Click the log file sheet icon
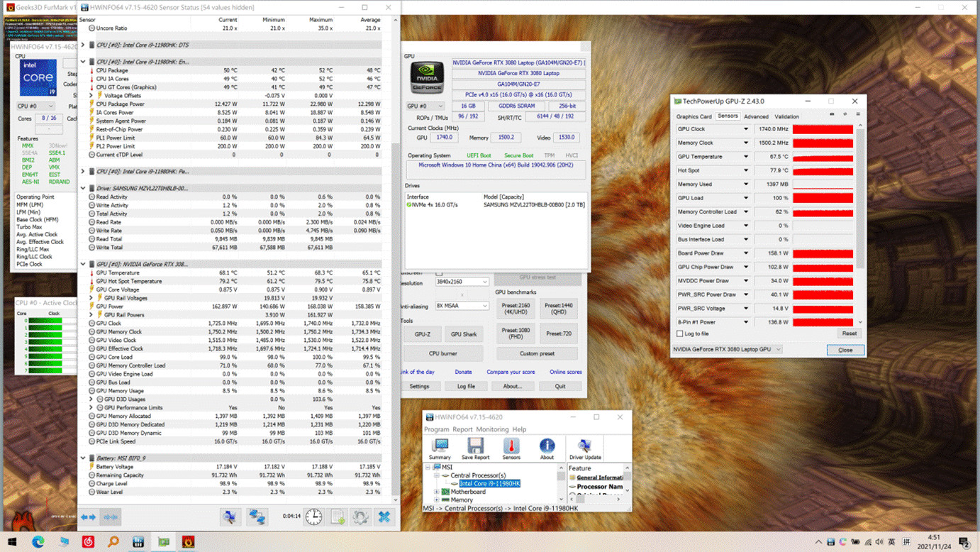 pyautogui.click(x=338, y=517)
